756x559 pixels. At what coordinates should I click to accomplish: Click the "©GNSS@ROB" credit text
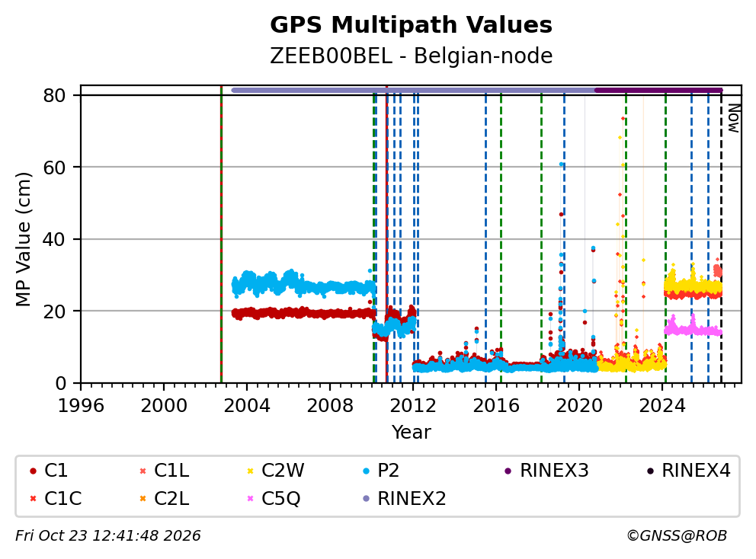pyautogui.click(x=677, y=535)
